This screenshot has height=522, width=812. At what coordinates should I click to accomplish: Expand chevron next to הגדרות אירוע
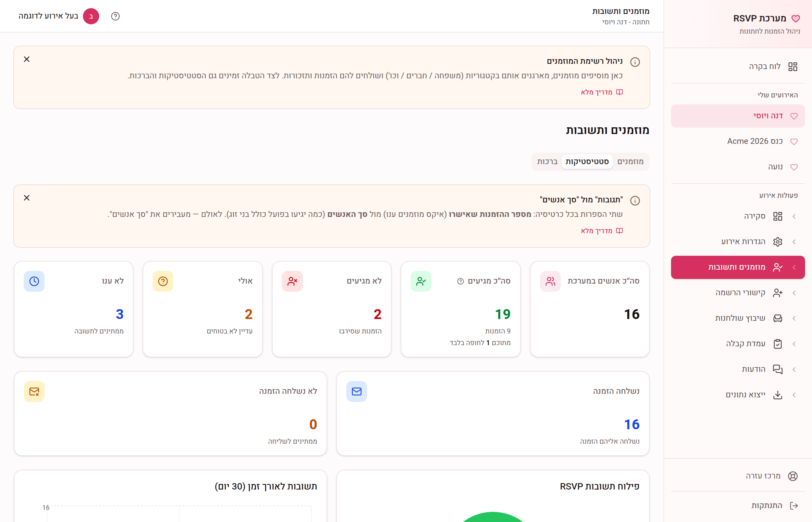coord(794,242)
